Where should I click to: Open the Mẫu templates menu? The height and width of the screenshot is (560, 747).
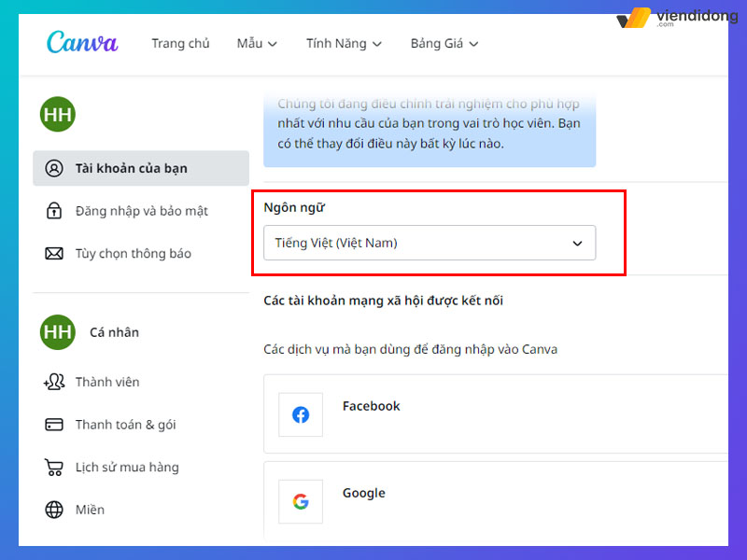[x=257, y=43]
